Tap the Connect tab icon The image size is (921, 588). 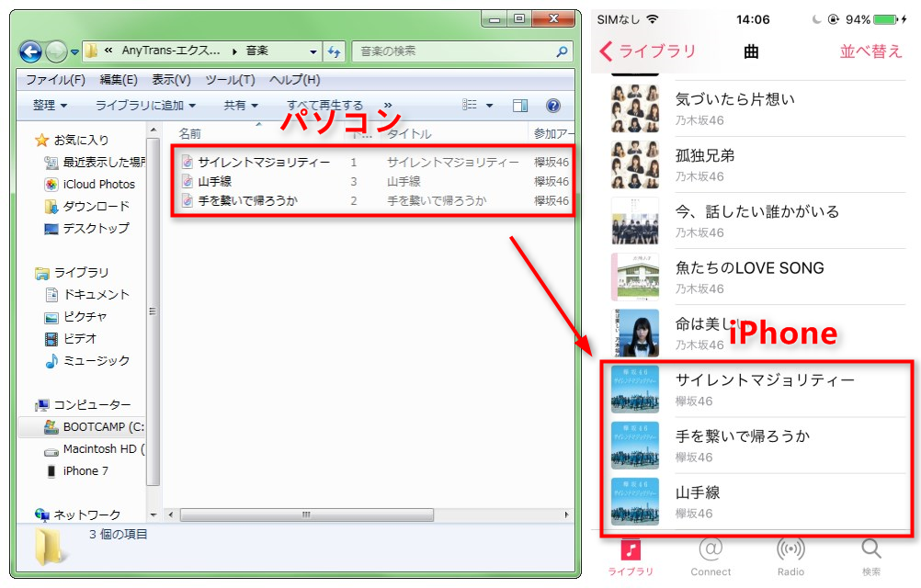click(x=711, y=549)
